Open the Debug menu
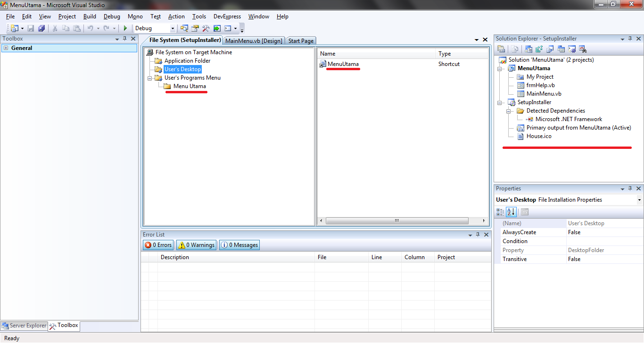The width and height of the screenshot is (644, 343). coord(112,16)
